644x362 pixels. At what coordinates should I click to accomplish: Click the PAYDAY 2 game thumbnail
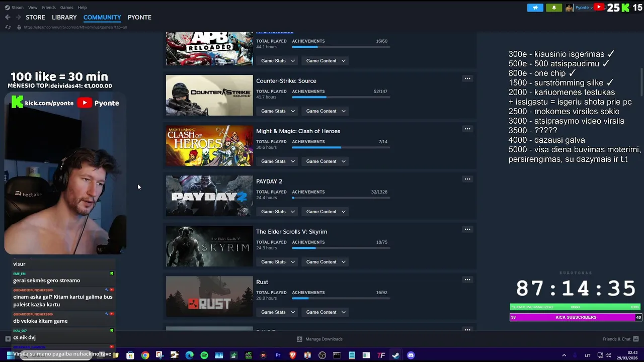(x=209, y=196)
